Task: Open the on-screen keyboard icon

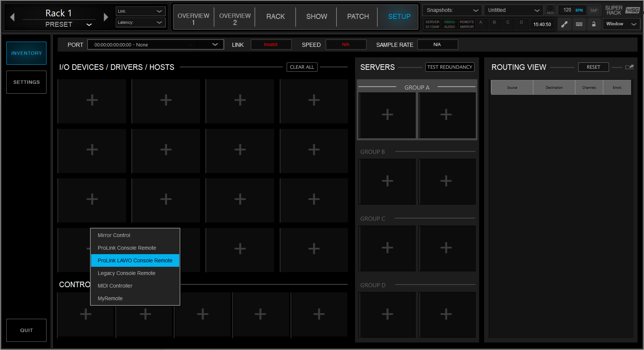Action: [x=579, y=24]
